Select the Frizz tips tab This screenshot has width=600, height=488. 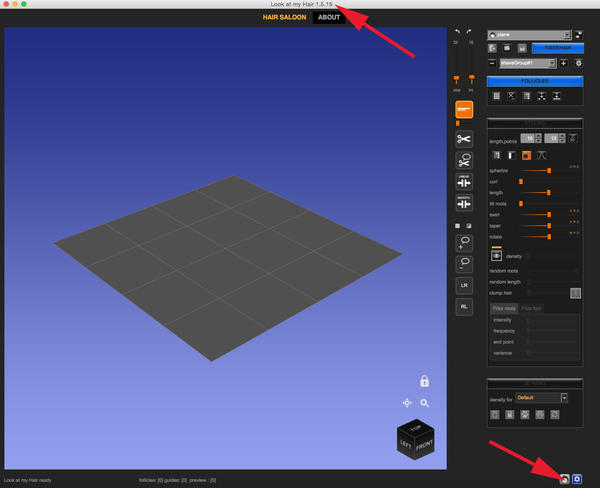[531, 308]
